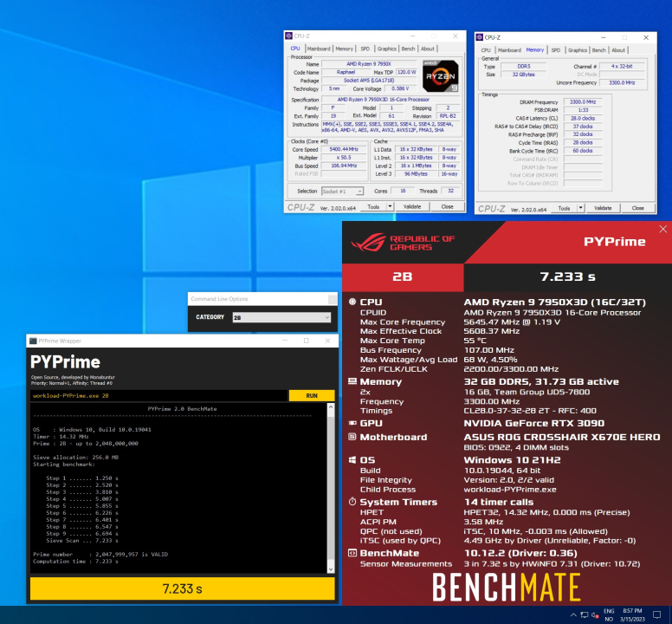This screenshot has width=672, height=624.
Task: Click the yellow 7.233 s result bar
Action: point(182,588)
